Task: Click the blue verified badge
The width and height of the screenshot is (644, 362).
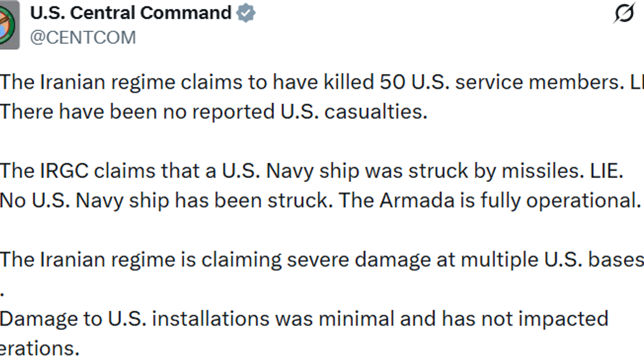Action: click(246, 13)
